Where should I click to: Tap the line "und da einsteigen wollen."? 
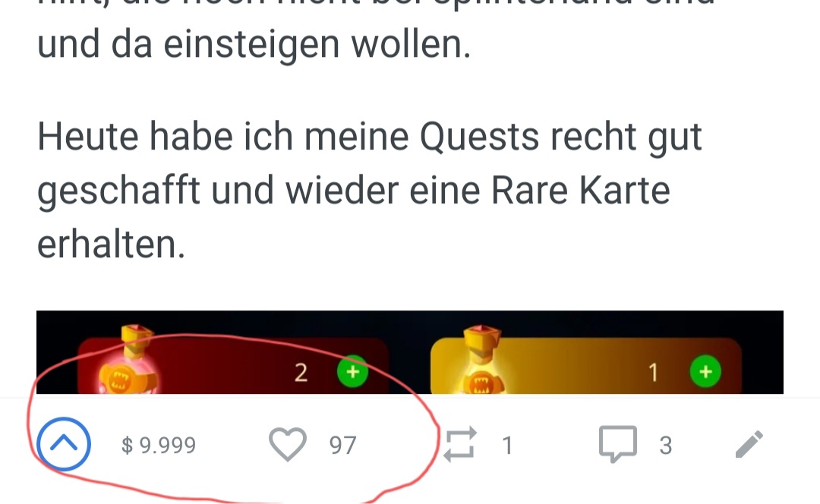click(254, 45)
